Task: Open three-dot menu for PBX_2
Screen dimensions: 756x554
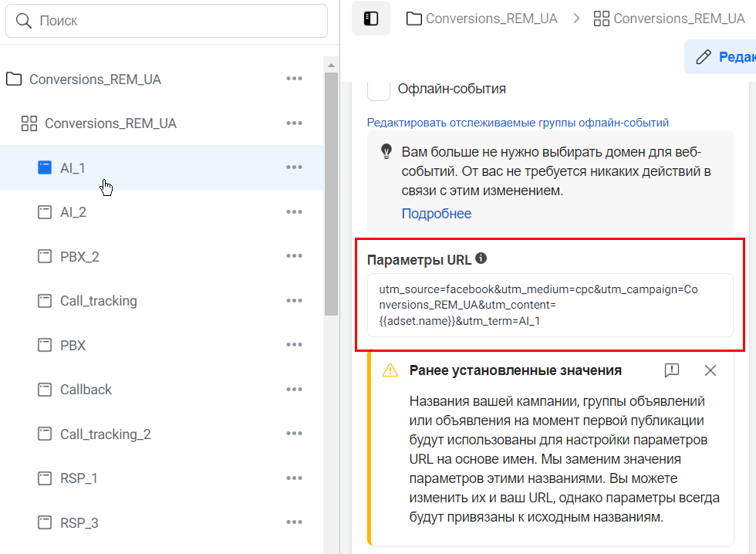Action: (294, 256)
